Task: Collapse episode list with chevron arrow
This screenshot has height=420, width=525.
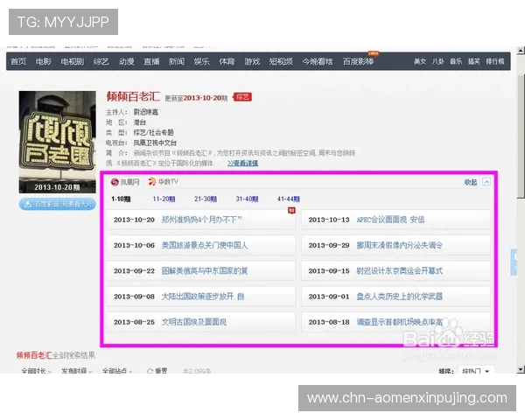Action: click(x=486, y=182)
